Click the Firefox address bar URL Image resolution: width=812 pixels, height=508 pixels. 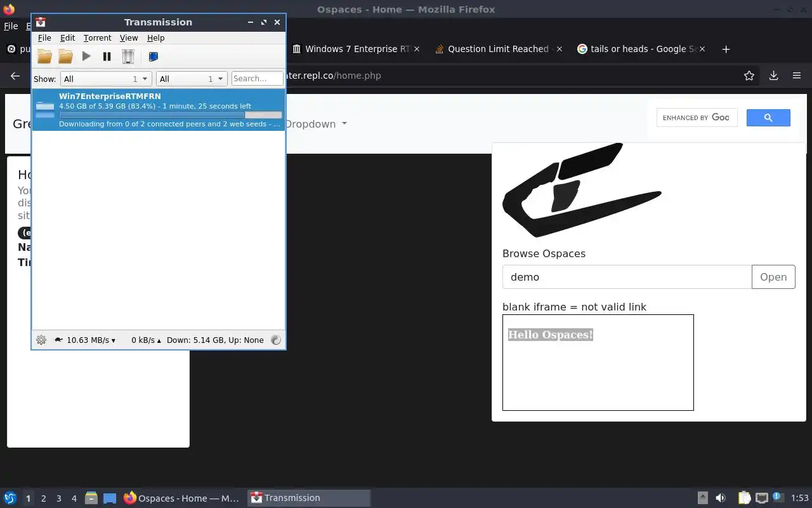click(334, 76)
